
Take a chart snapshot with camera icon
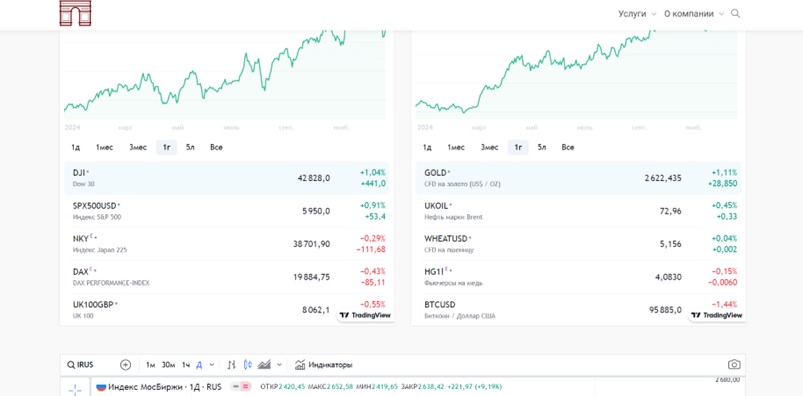tap(734, 365)
